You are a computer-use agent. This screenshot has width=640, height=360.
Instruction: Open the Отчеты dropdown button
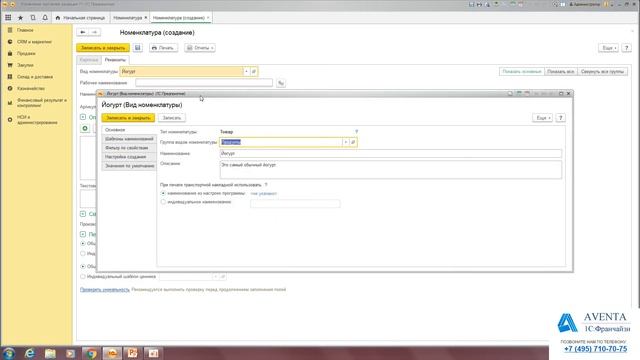coord(200,48)
